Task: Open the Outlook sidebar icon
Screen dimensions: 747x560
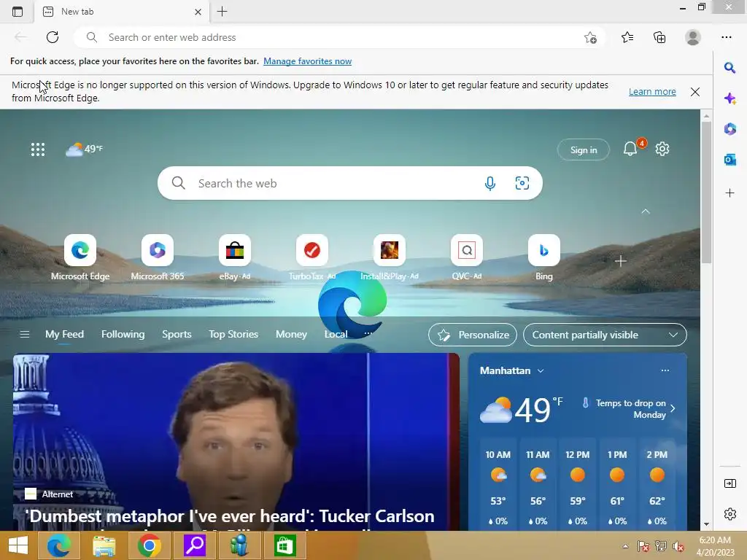Action: (729, 160)
